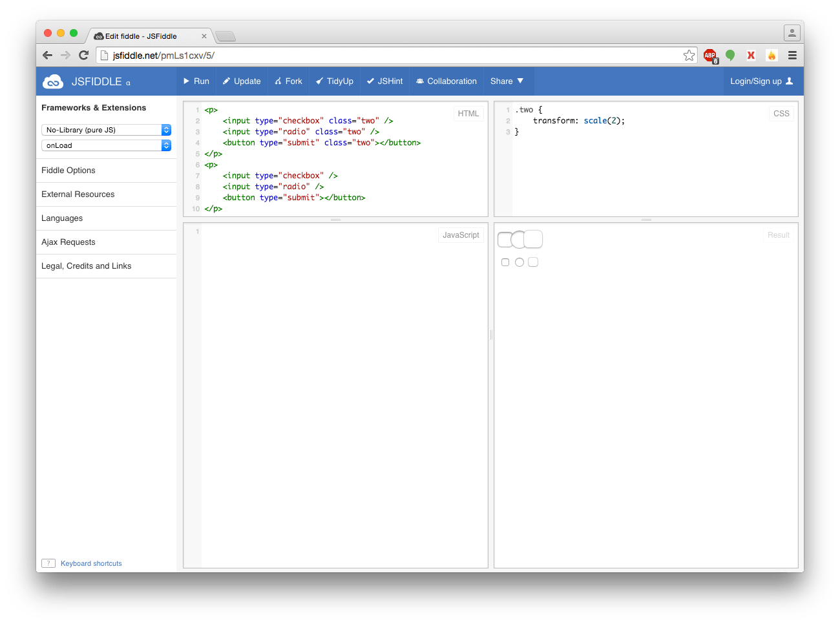The image size is (840, 624).
Task: Click the Keyboard shortcuts help icon
Action: [48, 563]
